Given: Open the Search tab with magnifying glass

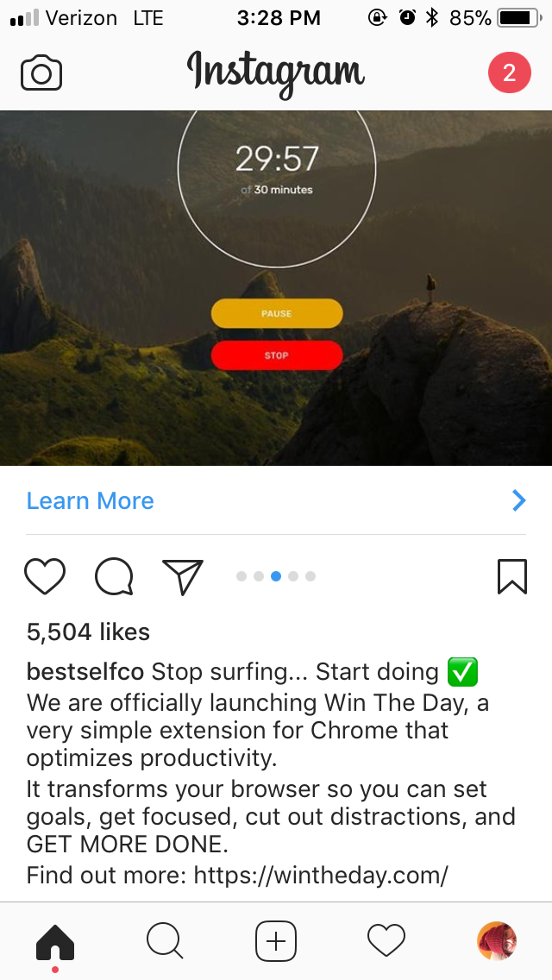Looking at the screenshot, I should pos(165,940).
